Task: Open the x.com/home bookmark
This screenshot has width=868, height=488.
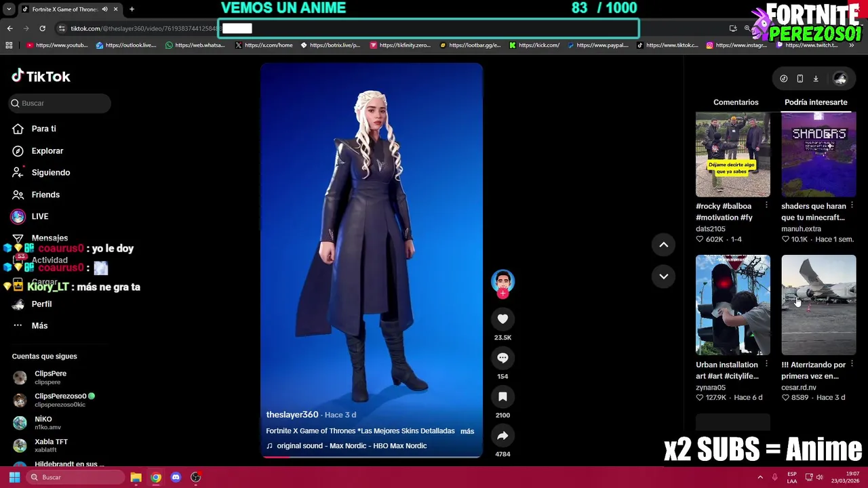Action: pyautogui.click(x=264, y=45)
